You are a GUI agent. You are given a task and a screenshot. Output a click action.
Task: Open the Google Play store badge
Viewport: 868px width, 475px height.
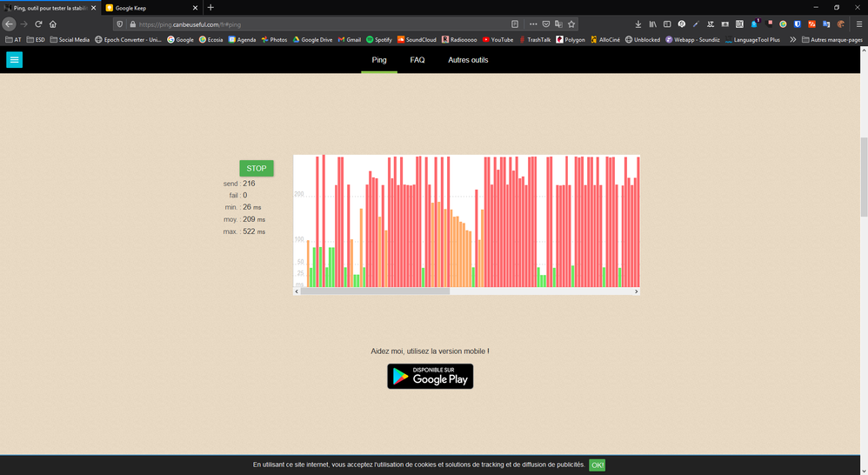(x=431, y=376)
